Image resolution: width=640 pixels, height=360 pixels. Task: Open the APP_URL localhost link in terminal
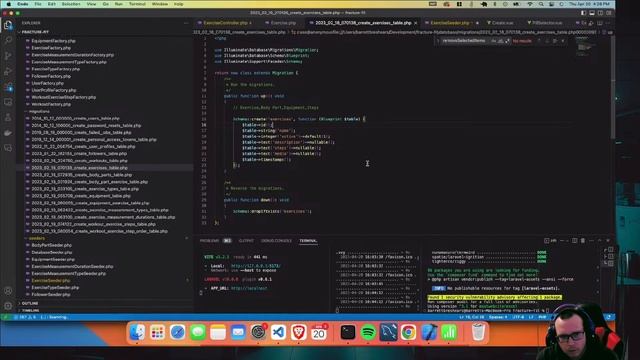(249, 288)
